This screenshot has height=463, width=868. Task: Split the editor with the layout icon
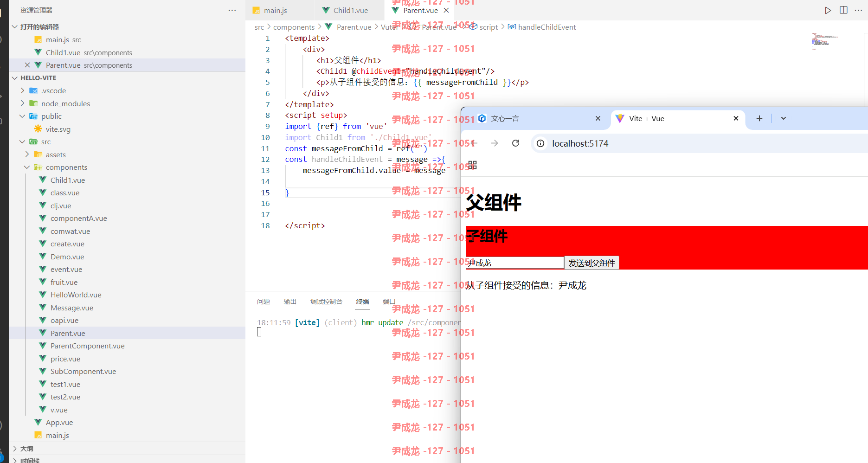coord(843,10)
